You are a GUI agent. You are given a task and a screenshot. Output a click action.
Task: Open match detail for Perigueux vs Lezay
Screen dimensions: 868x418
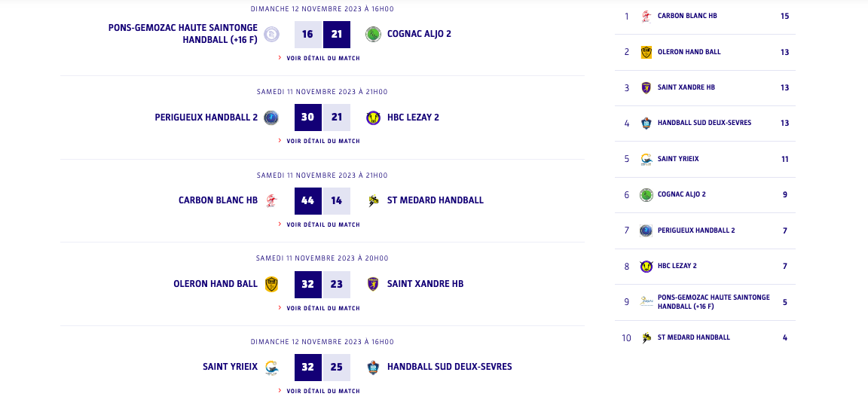pyautogui.click(x=322, y=141)
